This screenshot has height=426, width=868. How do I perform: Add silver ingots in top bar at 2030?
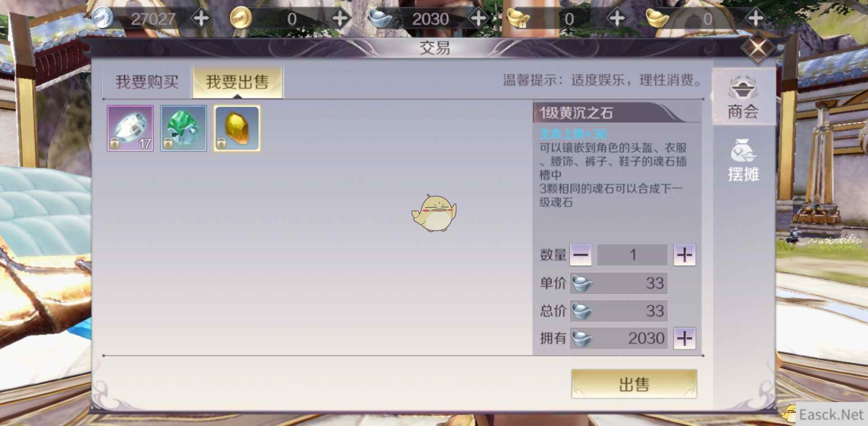coord(478,19)
